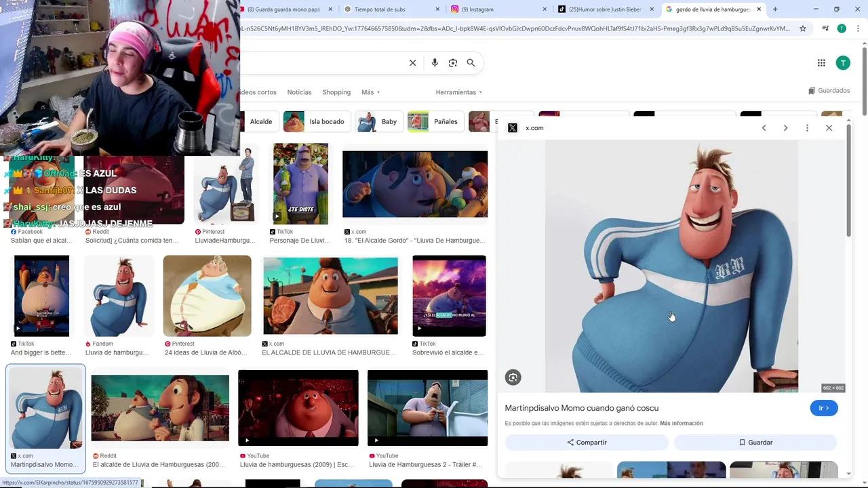Open Pinterest LluviadeHamburguesas thumbnail
868x488 pixels.
(x=224, y=184)
